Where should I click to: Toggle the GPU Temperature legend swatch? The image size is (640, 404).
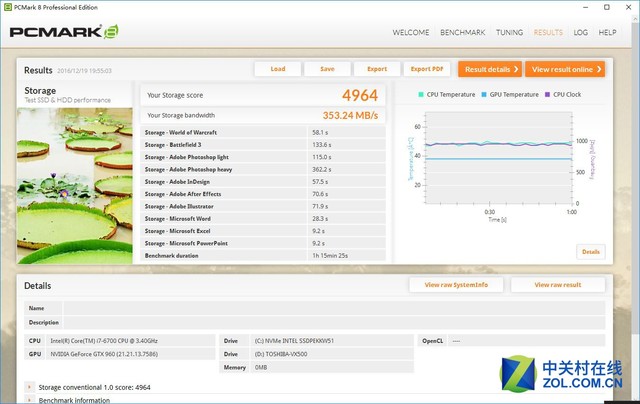coord(484,94)
